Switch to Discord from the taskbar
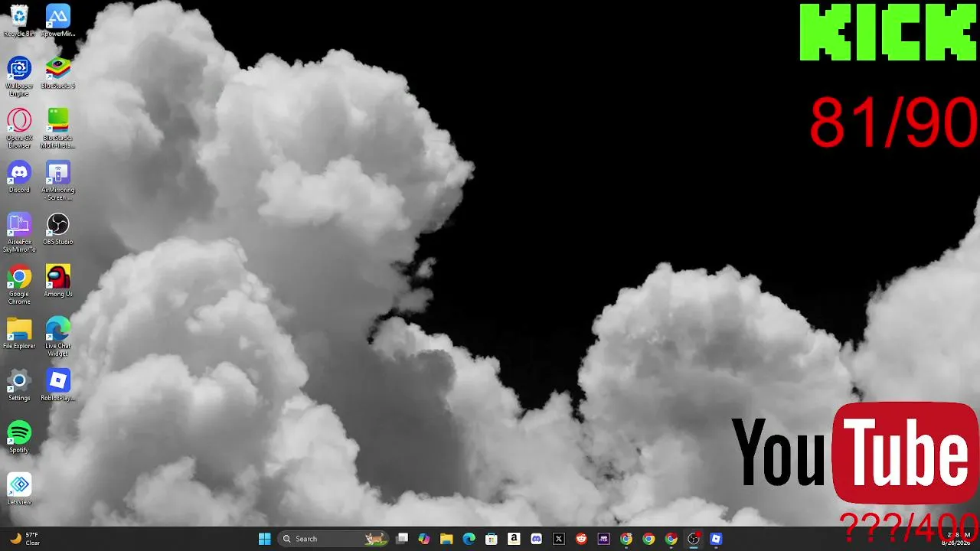The height and width of the screenshot is (551, 980). 536,539
